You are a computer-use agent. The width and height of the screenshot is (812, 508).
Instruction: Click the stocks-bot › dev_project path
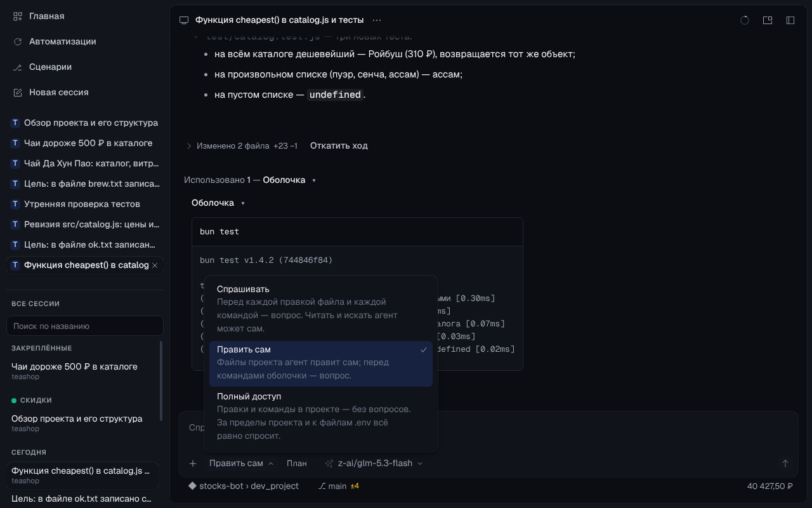(244, 486)
